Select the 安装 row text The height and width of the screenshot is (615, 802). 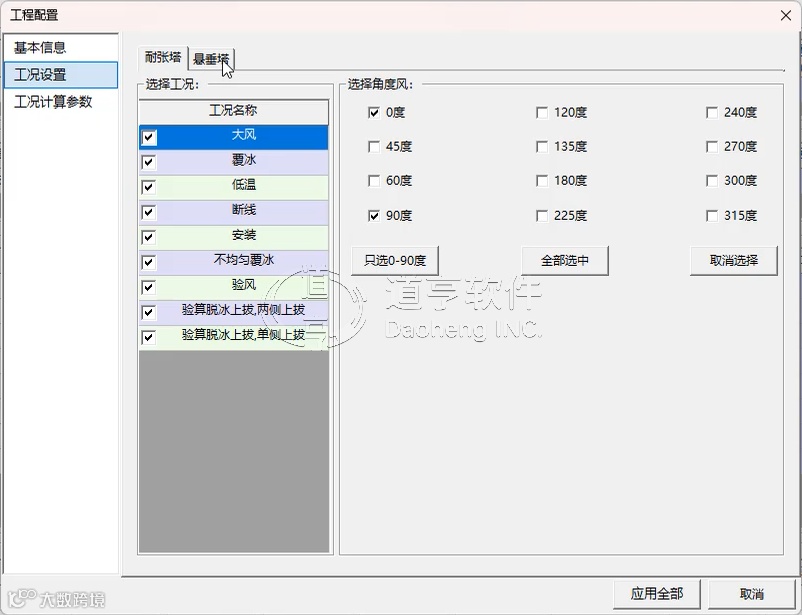(243, 235)
